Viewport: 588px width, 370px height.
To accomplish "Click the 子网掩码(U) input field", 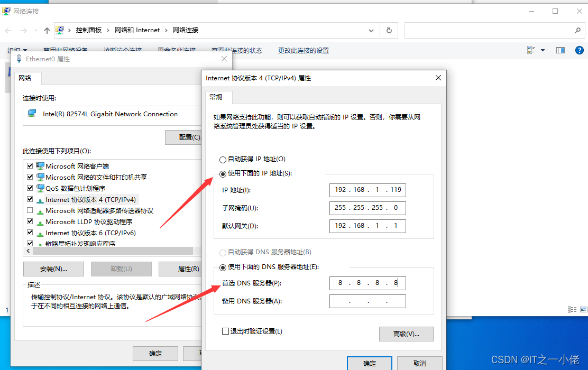I will coord(368,208).
